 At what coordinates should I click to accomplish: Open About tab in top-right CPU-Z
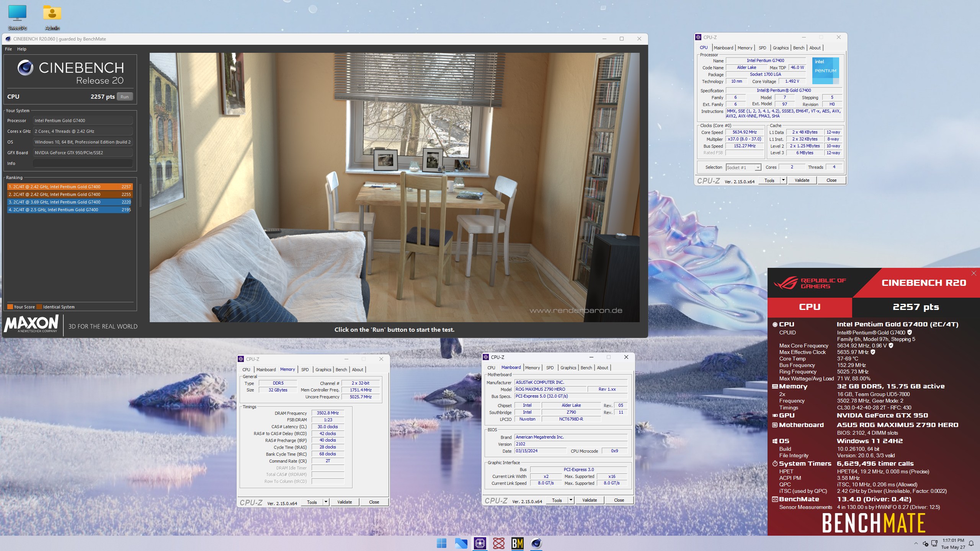(x=815, y=48)
